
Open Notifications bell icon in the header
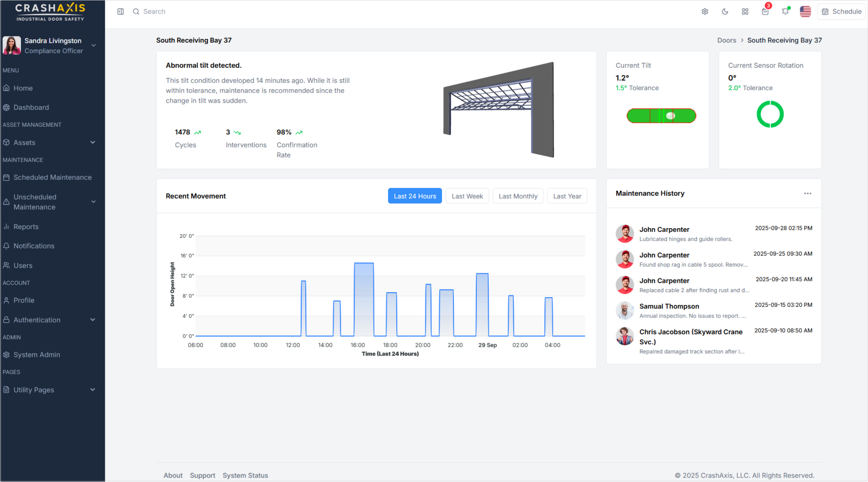point(785,11)
